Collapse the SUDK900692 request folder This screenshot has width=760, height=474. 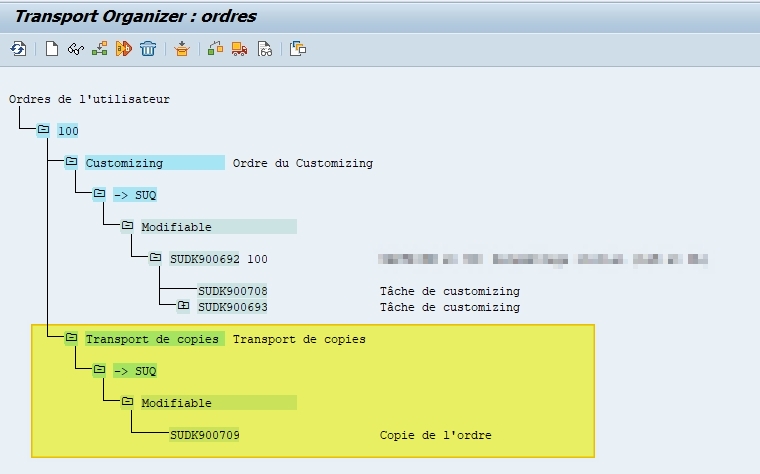[155, 258]
